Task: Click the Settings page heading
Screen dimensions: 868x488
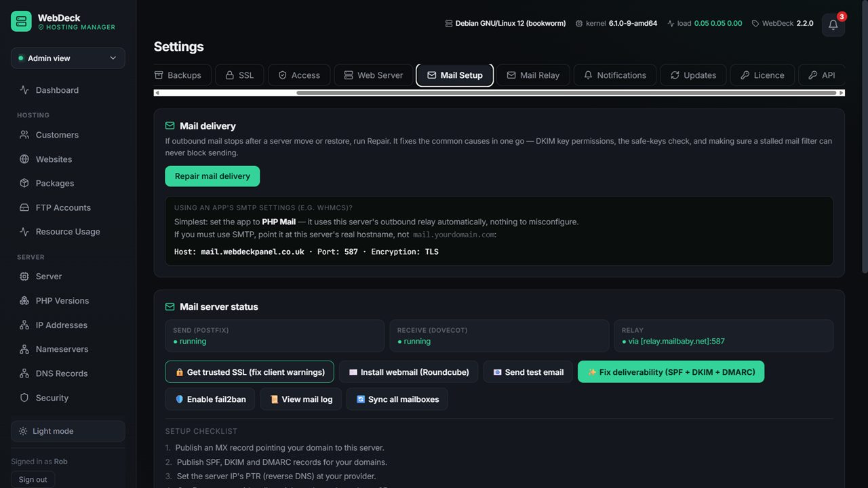Action: coord(179,47)
